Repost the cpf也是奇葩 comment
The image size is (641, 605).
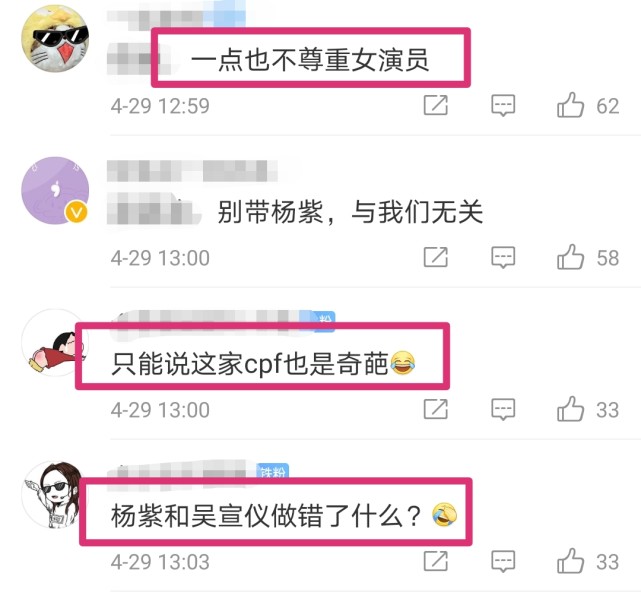[x=436, y=409]
